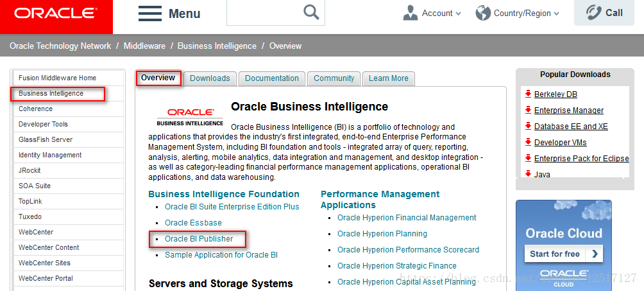Click the Java popular download link

pos(542,174)
